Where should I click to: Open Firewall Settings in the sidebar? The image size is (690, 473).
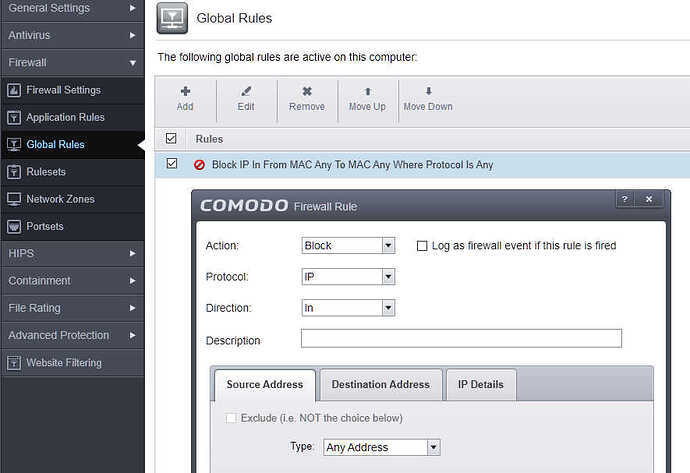pyautogui.click(x=72, y=90)
